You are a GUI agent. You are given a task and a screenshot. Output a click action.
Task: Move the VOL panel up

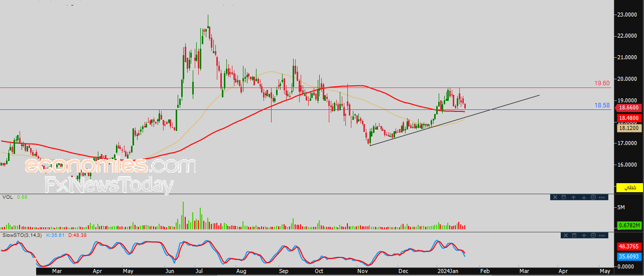point(574,197)
